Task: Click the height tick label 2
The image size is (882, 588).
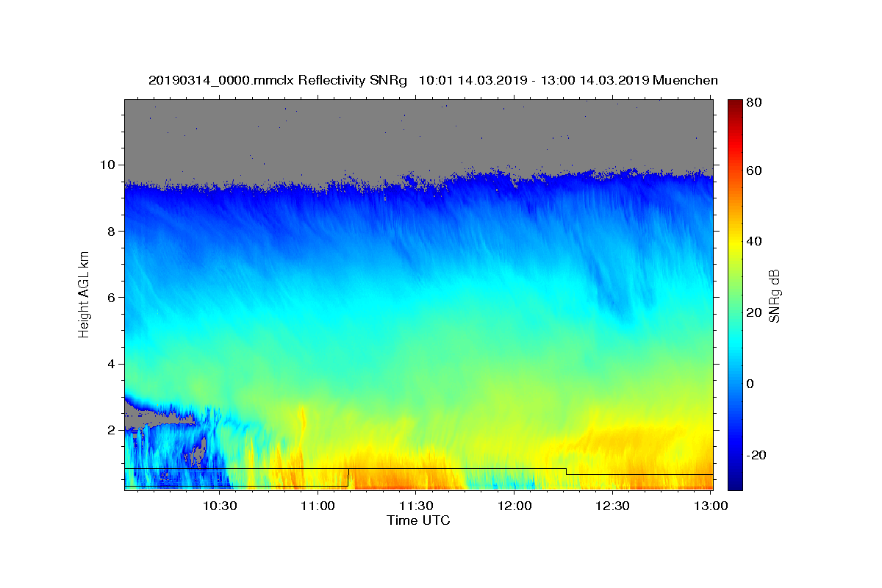Action: coord(113,430)
